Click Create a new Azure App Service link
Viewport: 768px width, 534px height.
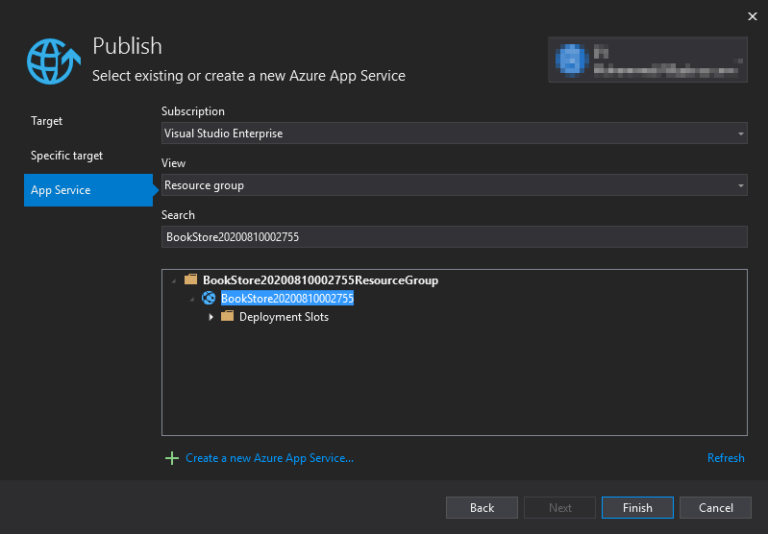(269, 458)
